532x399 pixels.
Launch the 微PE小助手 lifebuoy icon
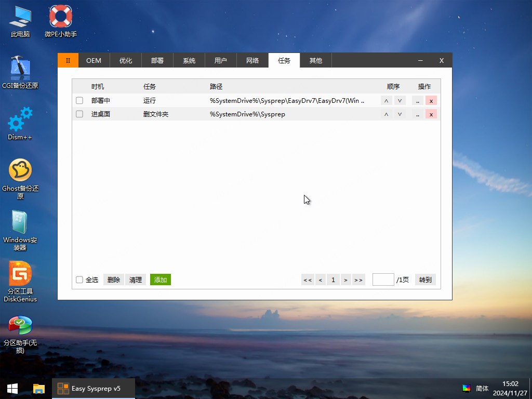[x=61, y=21]
